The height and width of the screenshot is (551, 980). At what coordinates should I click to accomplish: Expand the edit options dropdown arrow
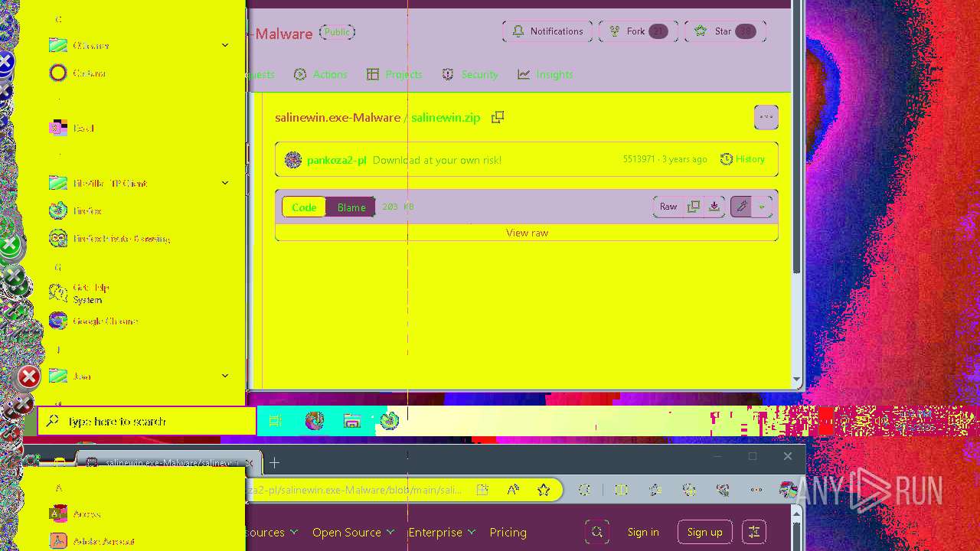pyautogui.click(x=762, y=207)
